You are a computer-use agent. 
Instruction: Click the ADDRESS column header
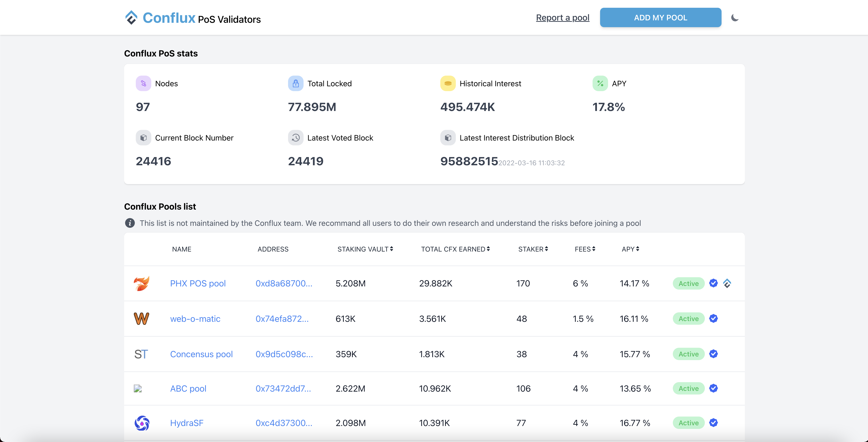click(273, 249)
